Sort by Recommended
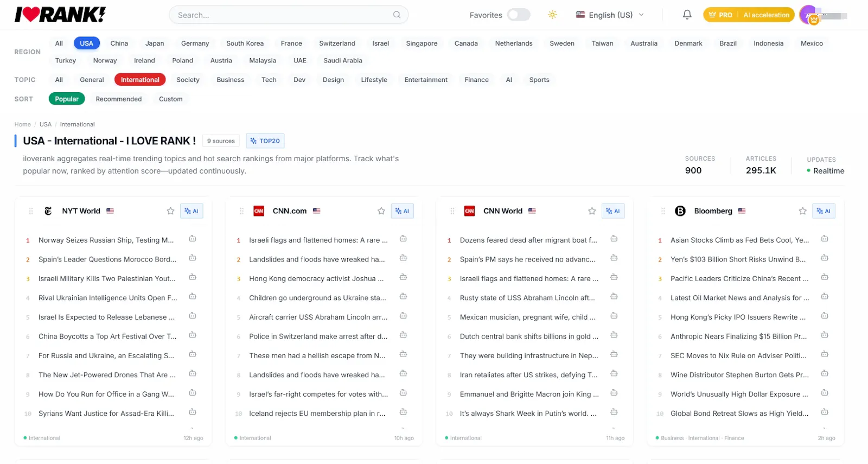 coord(119,99)
